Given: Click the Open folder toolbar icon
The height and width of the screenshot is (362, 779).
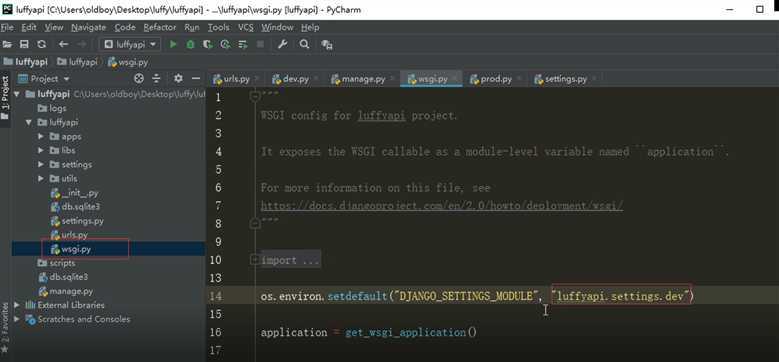Looking at the screenshot, I should pyautogui.click(x=7, y=45).
